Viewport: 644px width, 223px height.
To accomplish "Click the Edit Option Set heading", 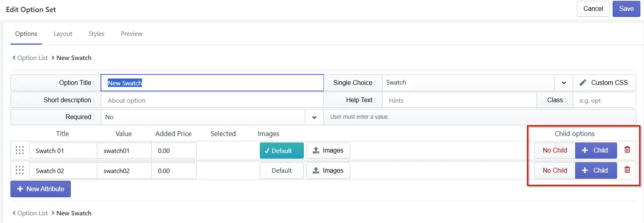I will 31,10.
